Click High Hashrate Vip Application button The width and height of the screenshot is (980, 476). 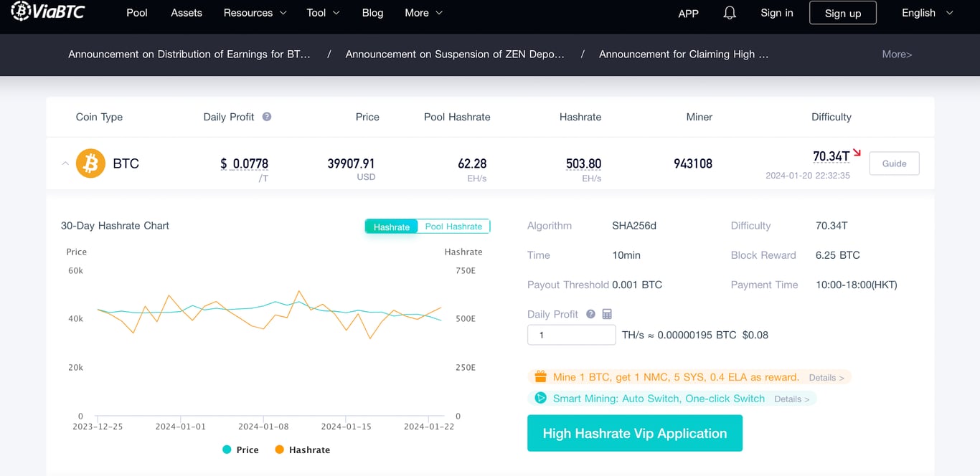tap(635, 433)
